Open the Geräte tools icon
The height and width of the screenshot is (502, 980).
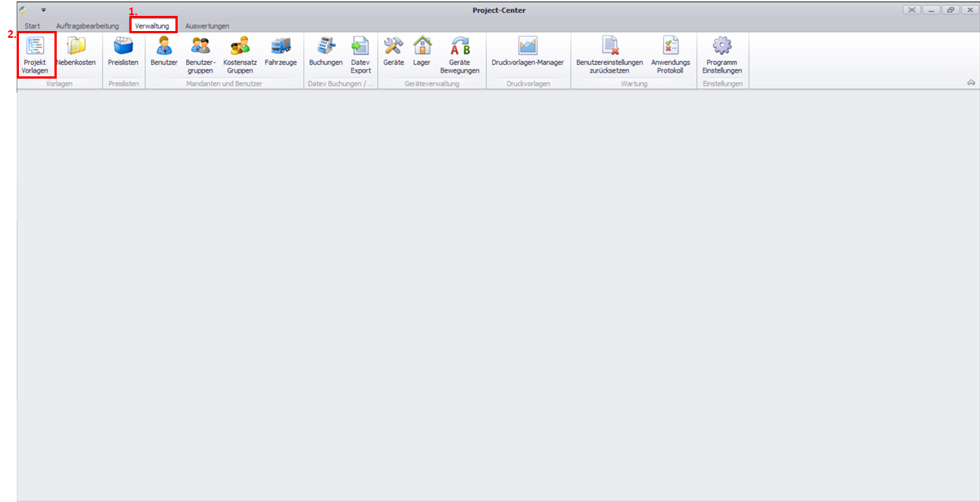(393, 47)
